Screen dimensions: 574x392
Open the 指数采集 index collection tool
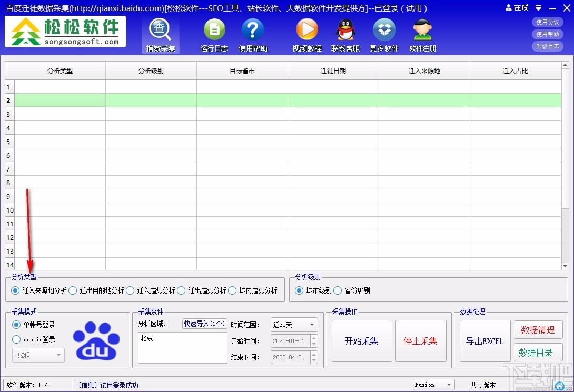click(160, 35)
